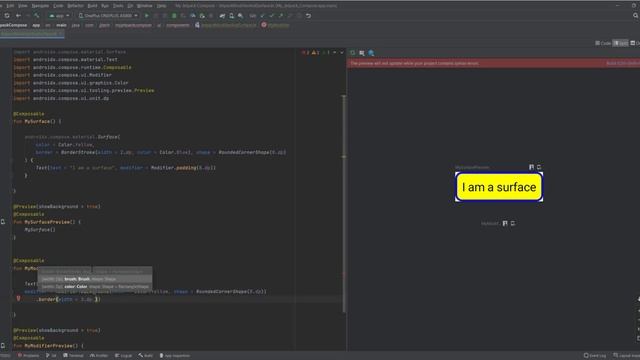Click the green Debug bug icon
Viewport: 640px width, 360px height.
[x=174, y=16]
